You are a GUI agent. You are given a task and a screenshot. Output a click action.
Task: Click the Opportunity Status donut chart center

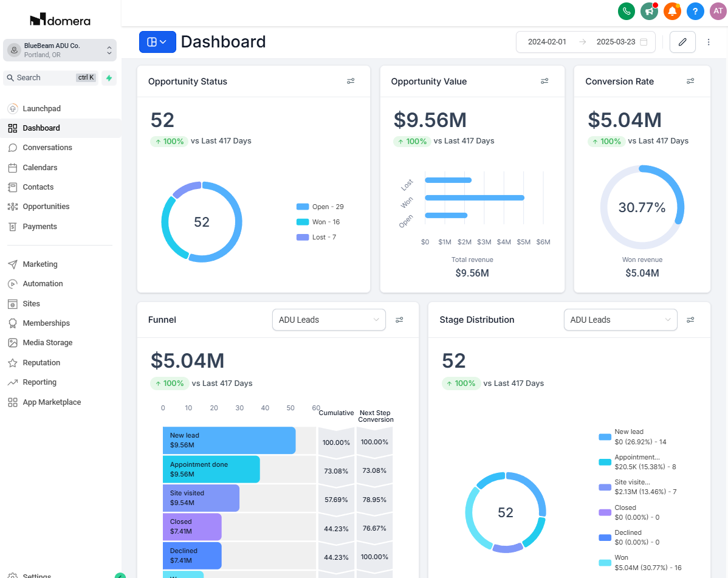pyautogui.click(x=202, y=222)
